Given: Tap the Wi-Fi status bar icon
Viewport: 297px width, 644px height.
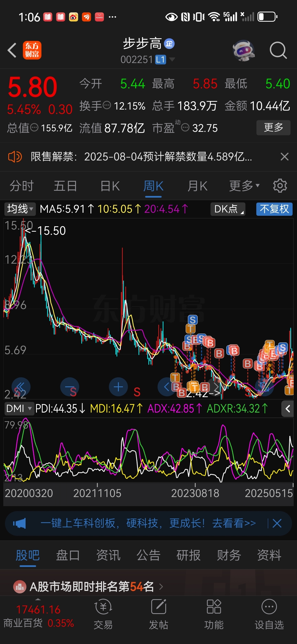Looking at the screenshot, I should coord(214,17).
